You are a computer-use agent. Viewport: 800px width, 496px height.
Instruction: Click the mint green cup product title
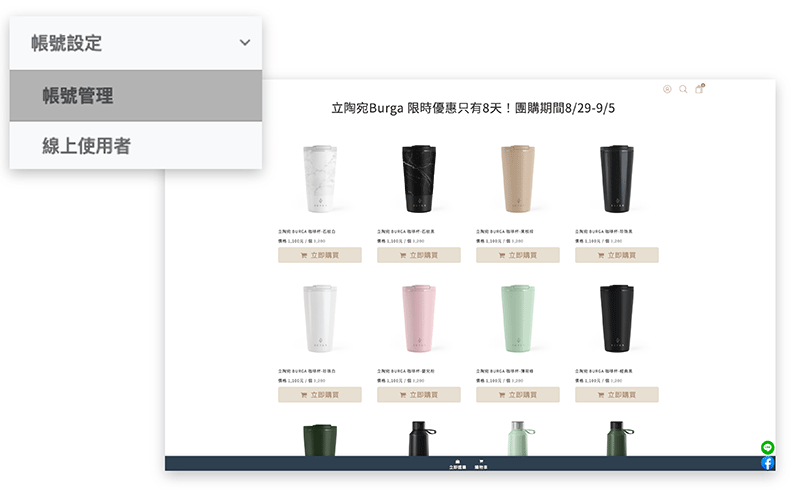point(505,371)
